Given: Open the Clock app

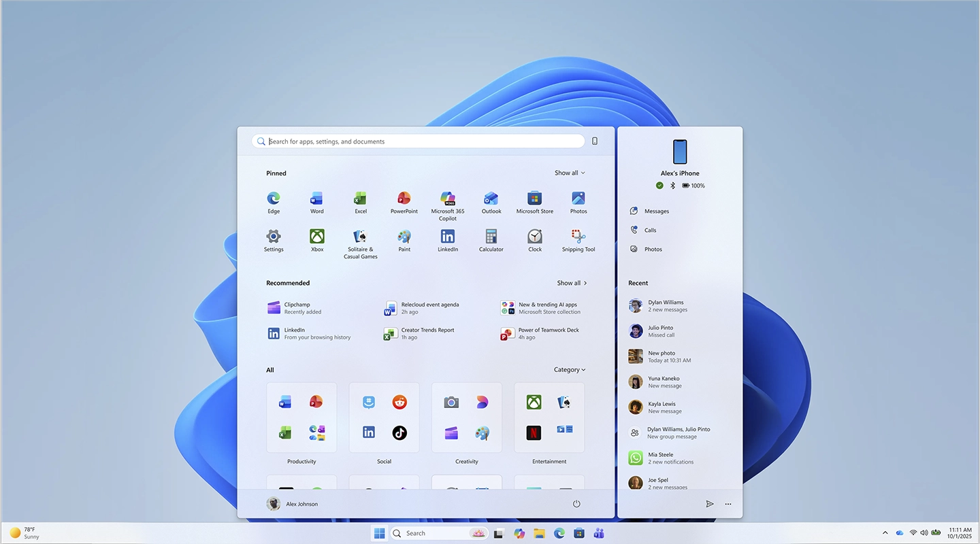Looking at the screenshot, I should (x=535, y=240).
